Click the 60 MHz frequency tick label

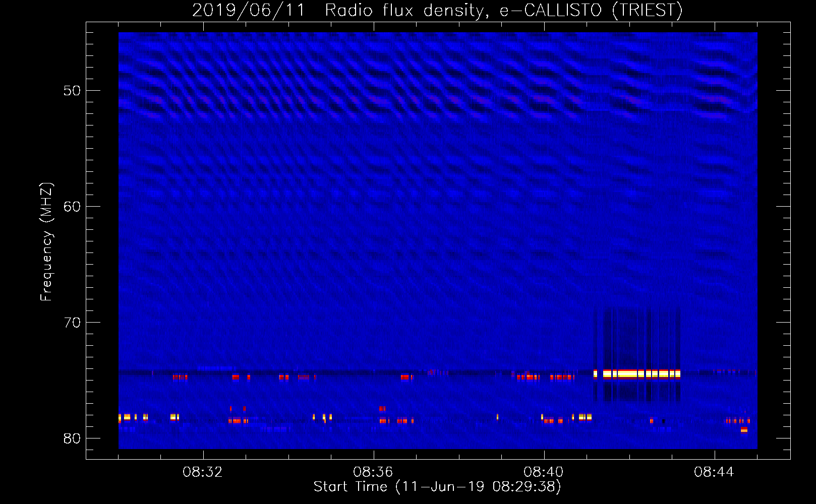tap(72, 207)
